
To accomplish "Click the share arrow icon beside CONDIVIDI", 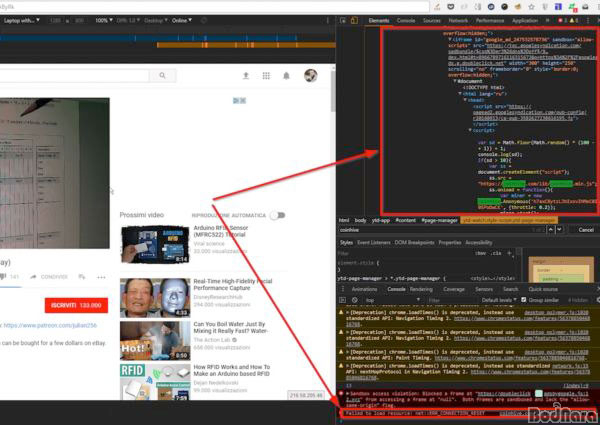I will (x=33, y=277).
